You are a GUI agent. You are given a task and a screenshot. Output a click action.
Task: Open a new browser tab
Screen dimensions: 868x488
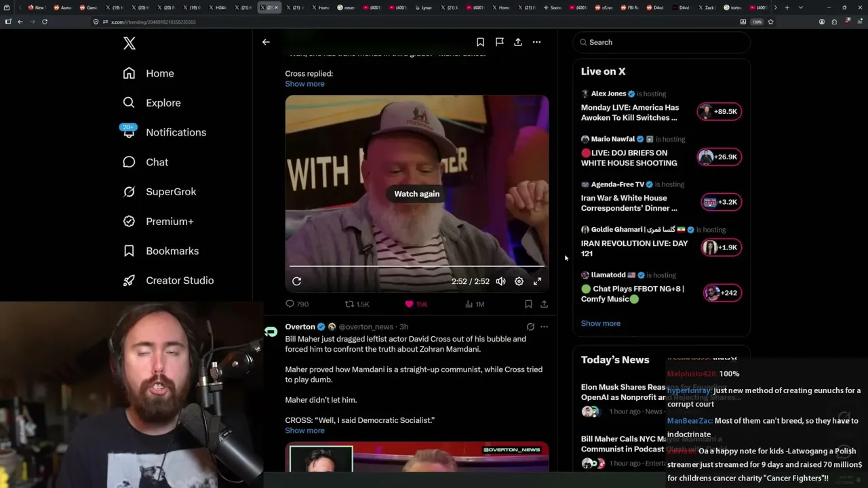[787, 7]
